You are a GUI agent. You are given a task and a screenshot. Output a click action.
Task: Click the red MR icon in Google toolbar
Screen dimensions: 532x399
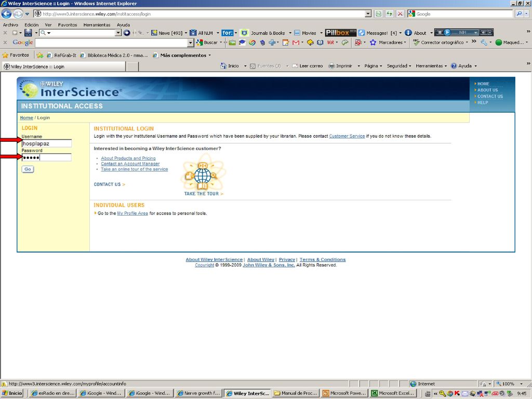(330, 43)
